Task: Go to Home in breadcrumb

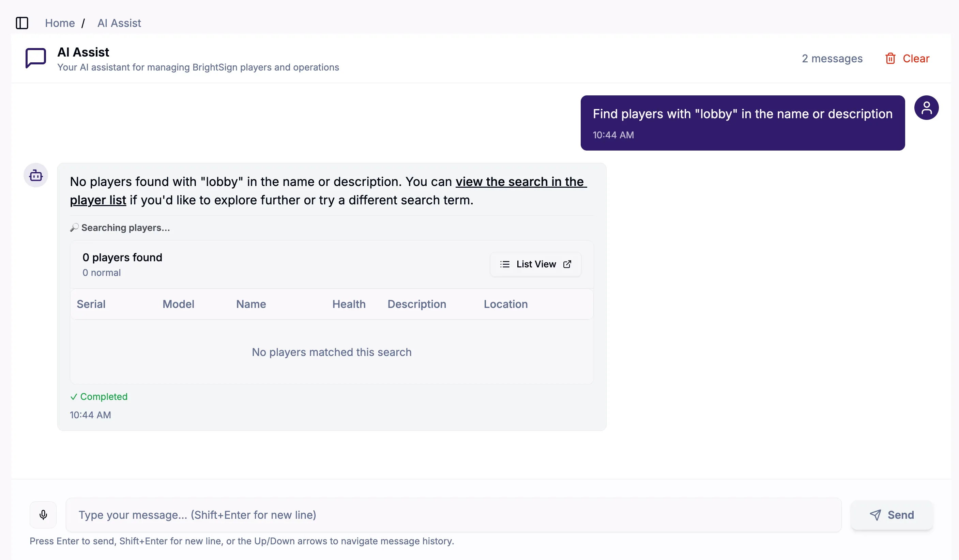Action: pos(60,23)
